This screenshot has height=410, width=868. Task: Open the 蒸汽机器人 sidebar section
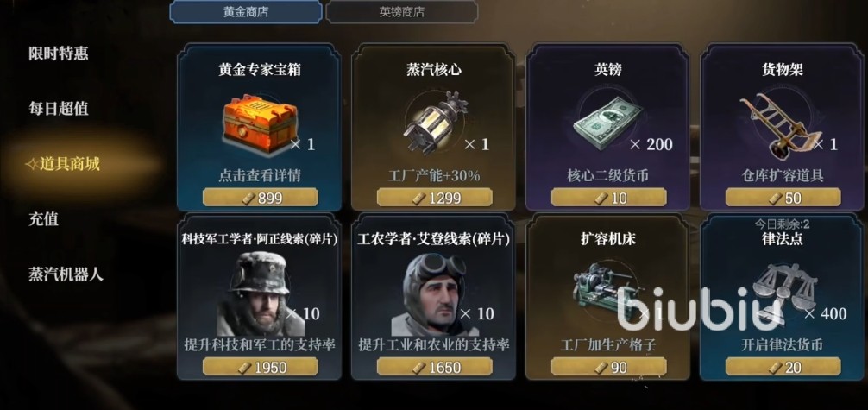point(66,274)
